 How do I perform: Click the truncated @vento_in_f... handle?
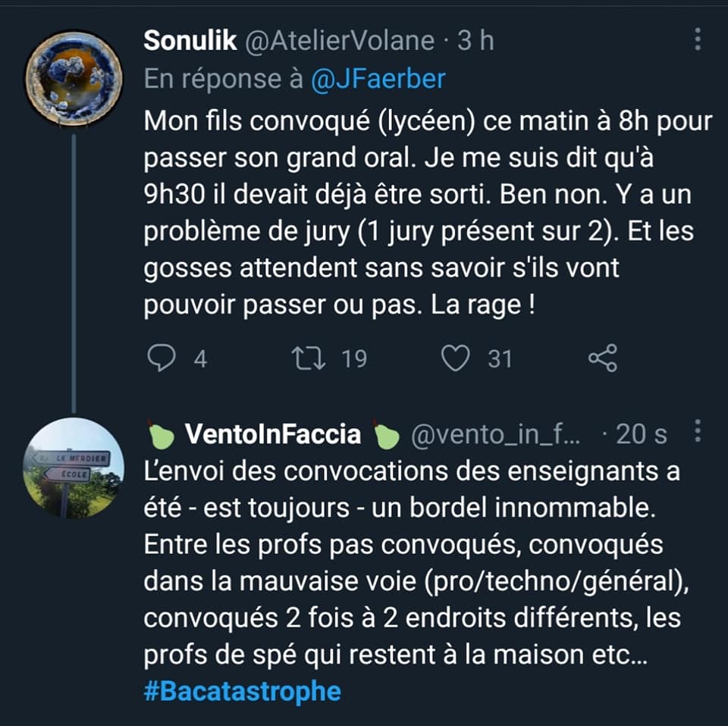click(x=496, y=434)
